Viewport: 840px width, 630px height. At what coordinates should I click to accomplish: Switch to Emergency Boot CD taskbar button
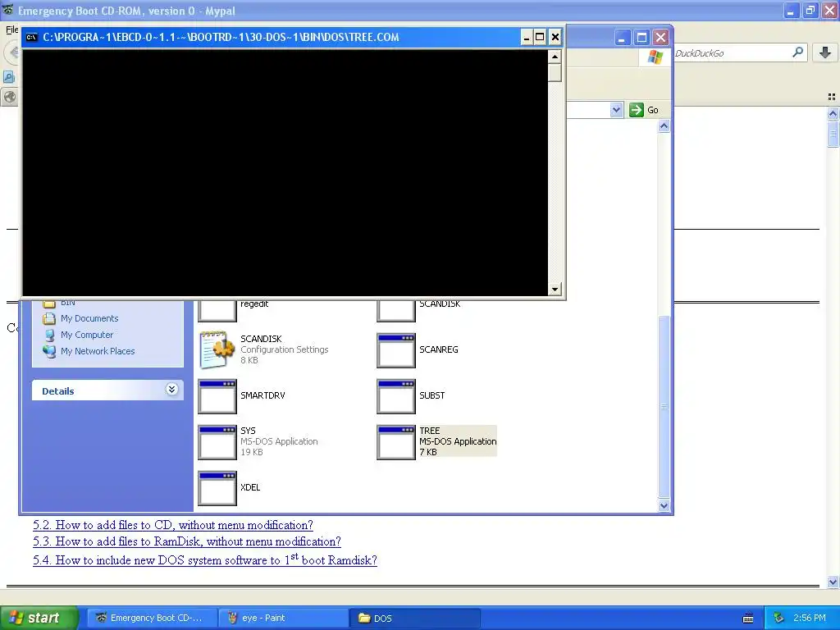[x=152, y=618]
